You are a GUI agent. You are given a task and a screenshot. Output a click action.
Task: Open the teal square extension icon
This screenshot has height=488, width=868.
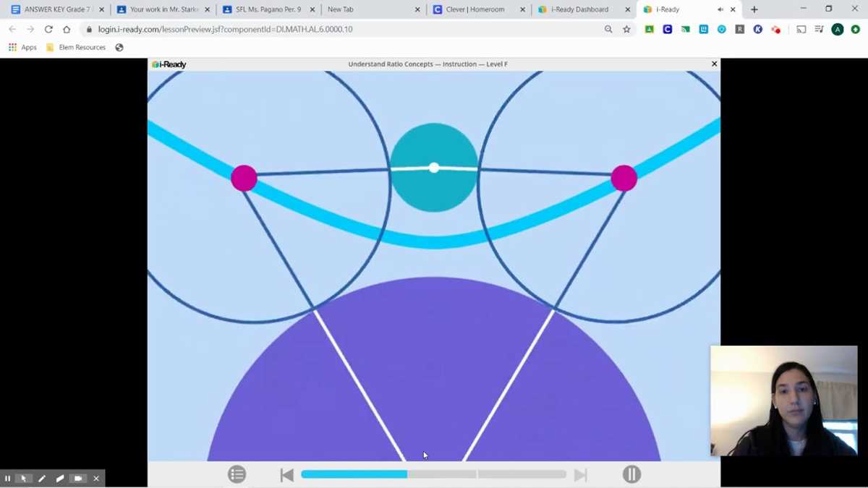click(x=703, y=29)
